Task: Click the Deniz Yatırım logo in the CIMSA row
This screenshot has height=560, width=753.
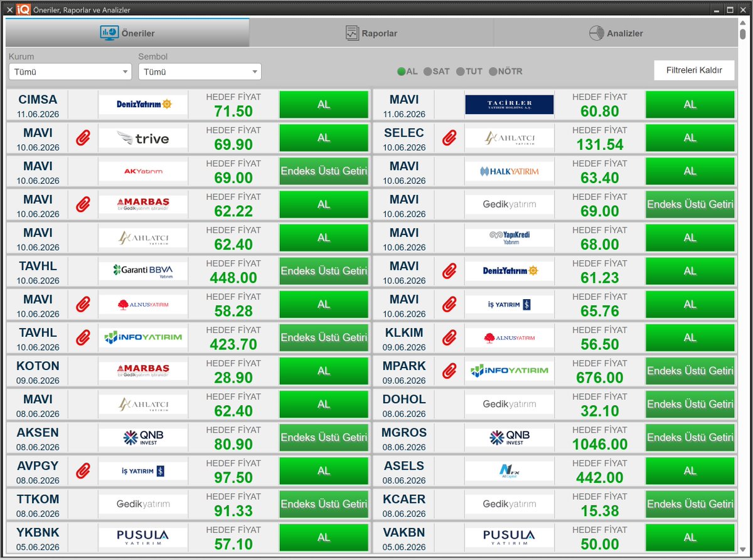Action: click(143, 105)
